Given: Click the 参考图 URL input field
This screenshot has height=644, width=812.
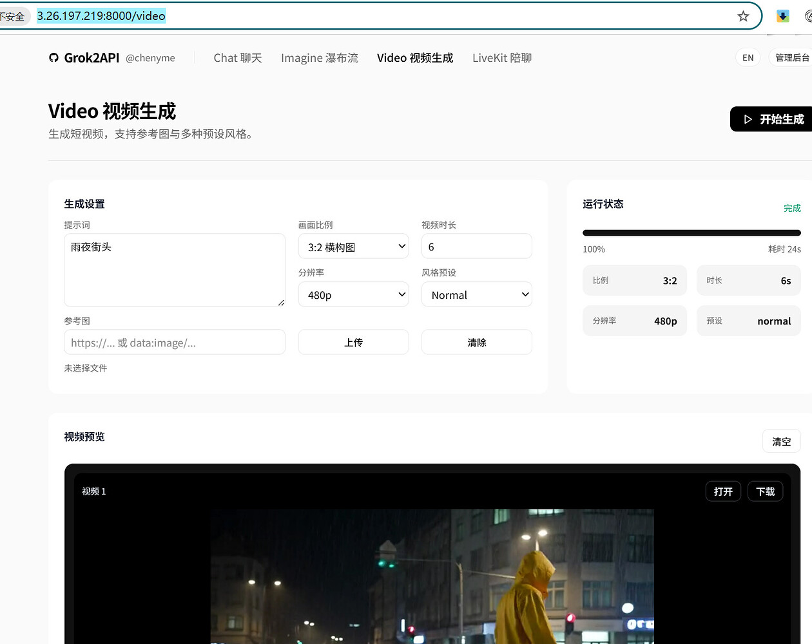Looking at the screenshot, I should click(175, 342).
